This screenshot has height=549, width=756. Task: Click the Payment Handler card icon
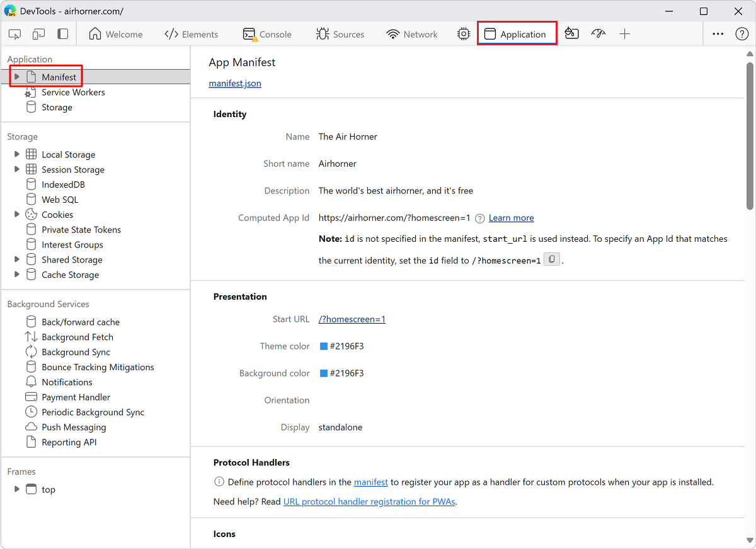[x=31, y=397]
